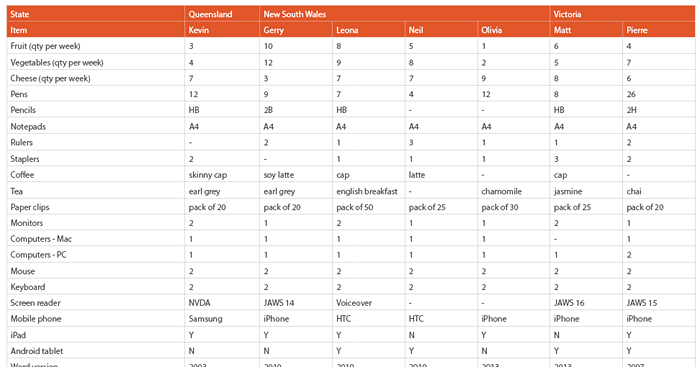Click the Fruit (qty per week) row label
The width and height of the screenshot is (700, 367).
click(x=96, y=46)
